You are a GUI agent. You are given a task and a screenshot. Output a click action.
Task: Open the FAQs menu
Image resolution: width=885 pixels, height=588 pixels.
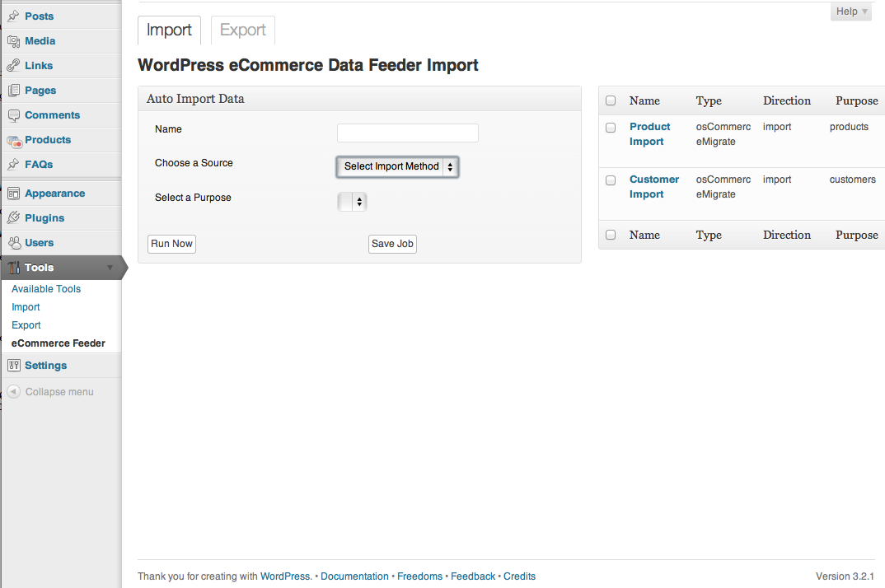pyautogui.click(x=39, y=164)
